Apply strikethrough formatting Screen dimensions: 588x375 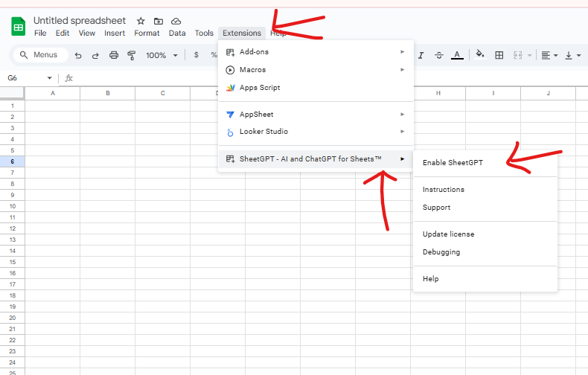pos(438,56)
